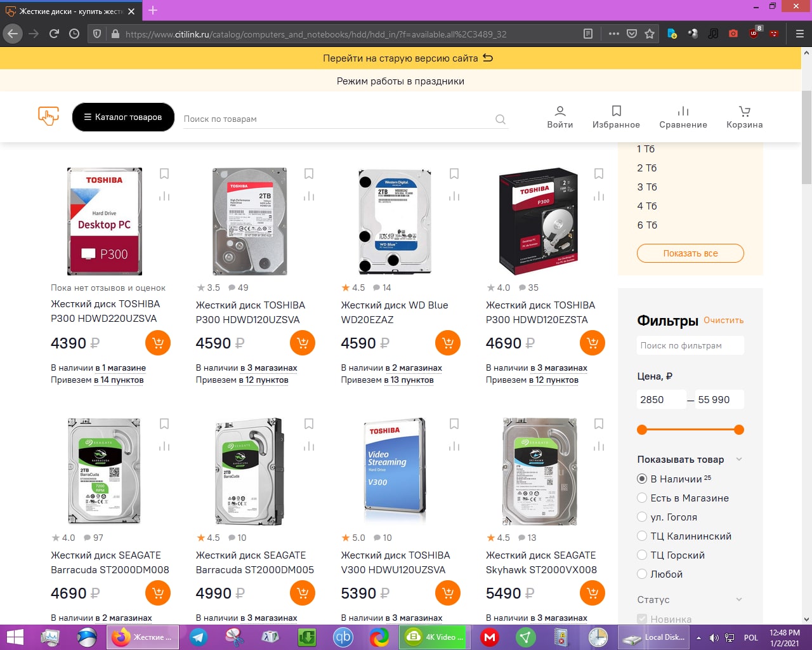Add WD Blue WD20EZAZ to cart
This screenshot has height=650, width=812.
[x=448, y=343]
